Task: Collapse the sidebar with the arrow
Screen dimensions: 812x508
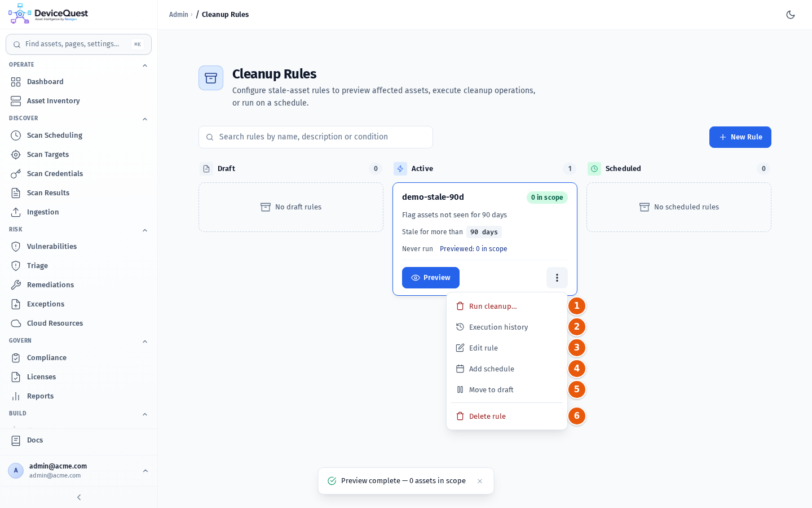Action: coord(79,497)
